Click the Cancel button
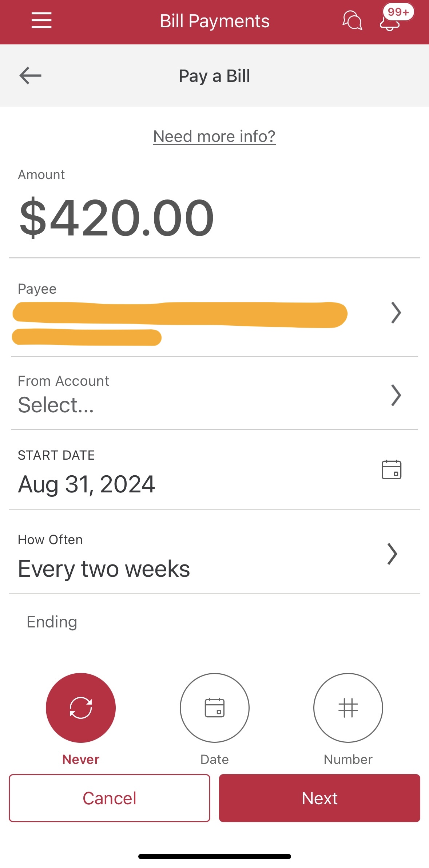Image resolution: width=429 pixels, height=868 pixels. [110, 798]
